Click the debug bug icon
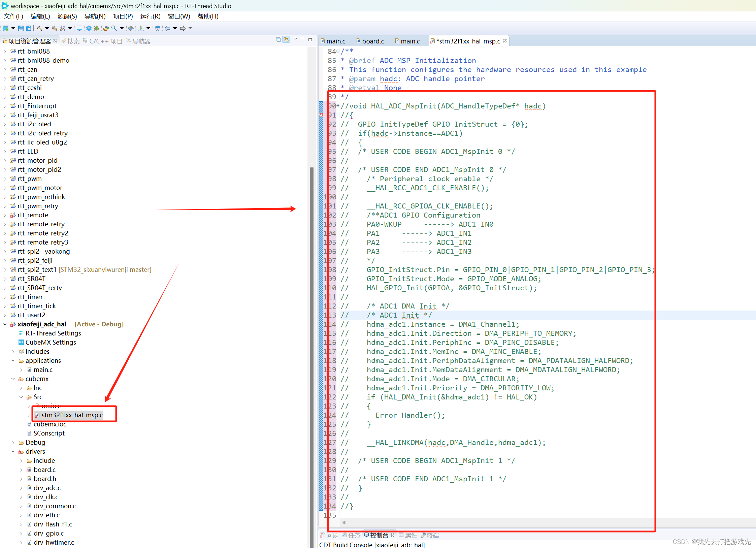The height and width of the screenshot is (548, 756). [x=97, y=28]
